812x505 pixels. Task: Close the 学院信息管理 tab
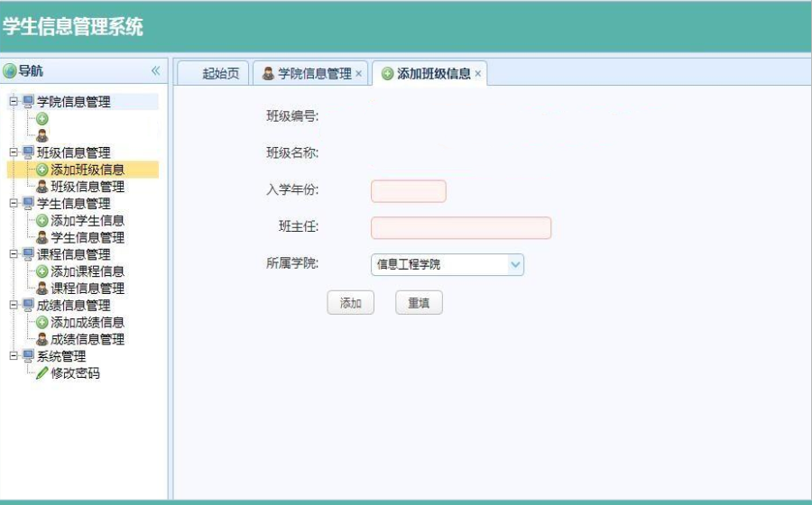point(358,74)
